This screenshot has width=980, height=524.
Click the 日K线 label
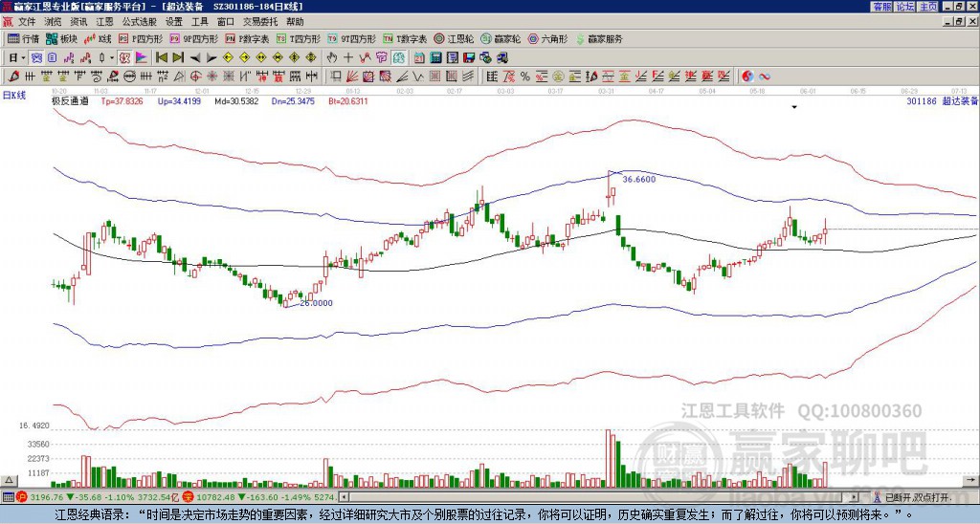coord(13,96)
